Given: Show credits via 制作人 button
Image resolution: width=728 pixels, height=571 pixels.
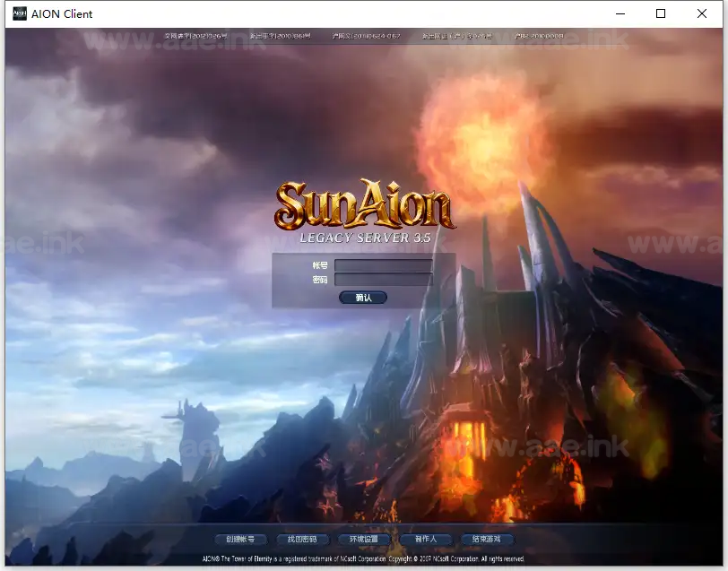Looking at the screenshot, I should [x=426, y=540].
